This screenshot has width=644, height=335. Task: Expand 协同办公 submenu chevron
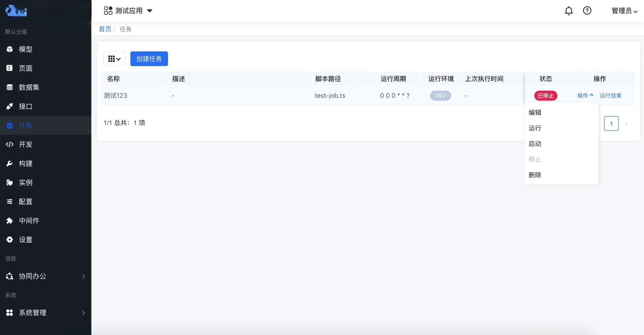tap(84, 276)
